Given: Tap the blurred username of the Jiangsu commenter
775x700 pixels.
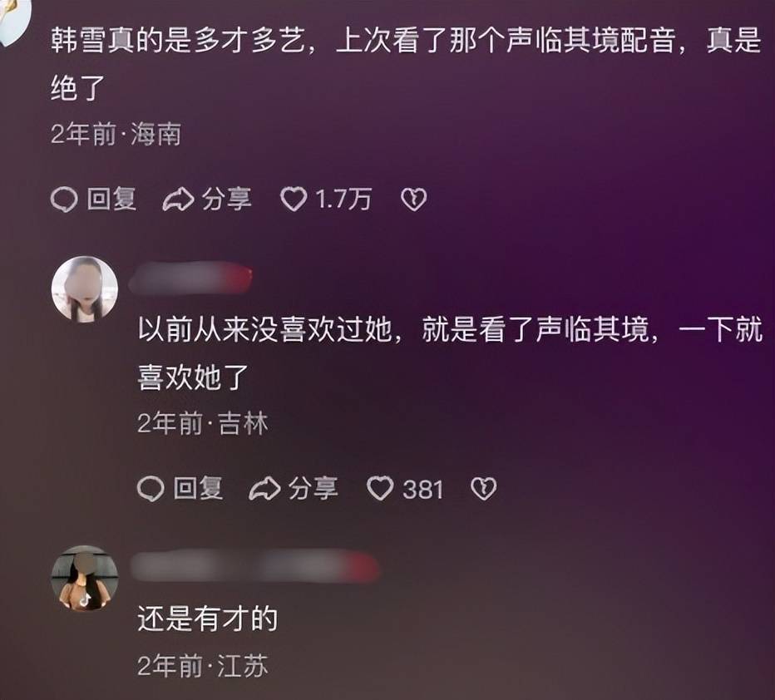Looking at the screenshot, I should coord(255,567).
